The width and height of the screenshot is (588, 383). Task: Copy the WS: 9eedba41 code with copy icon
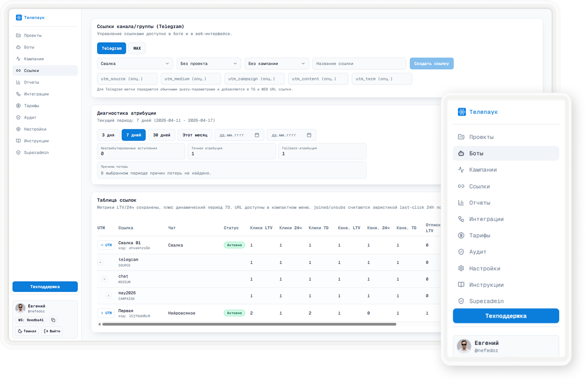[x=53, y=320]
